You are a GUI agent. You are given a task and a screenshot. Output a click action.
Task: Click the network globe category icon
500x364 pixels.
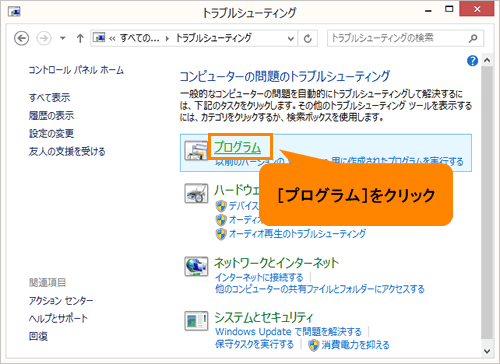point(196,266)
